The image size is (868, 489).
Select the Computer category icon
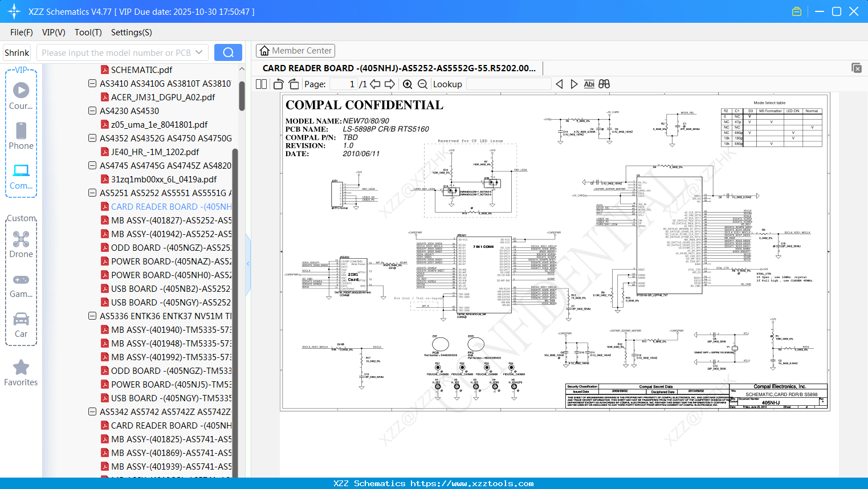[21, 176]
